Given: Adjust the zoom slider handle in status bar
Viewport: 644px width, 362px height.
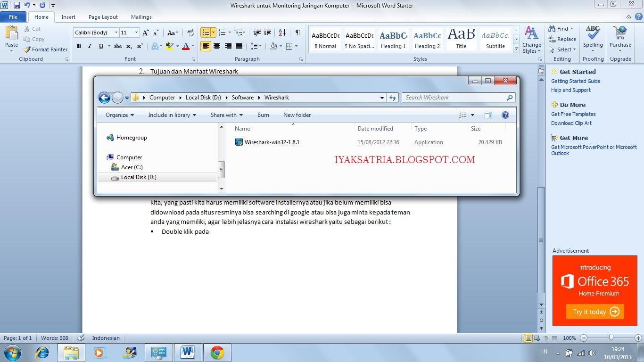Looking at the screenshot, I should point(611,338).
